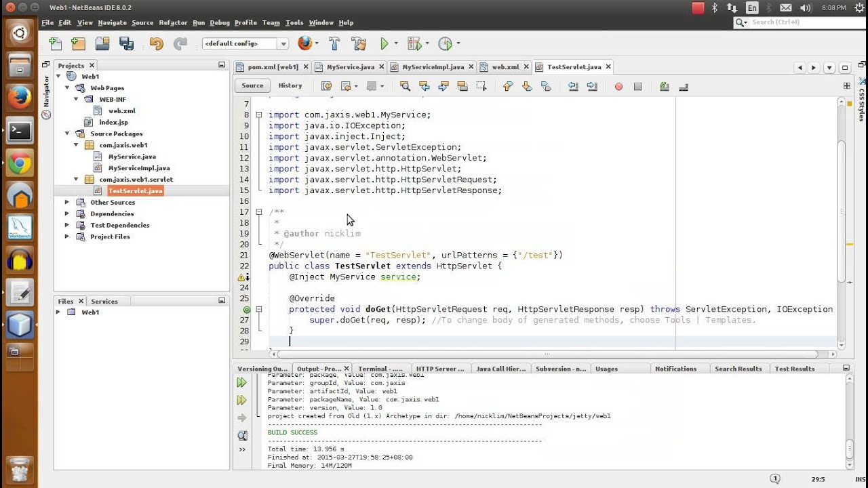
Task: Click the Find Selection magnifier icon
Action: click(405, 86)
